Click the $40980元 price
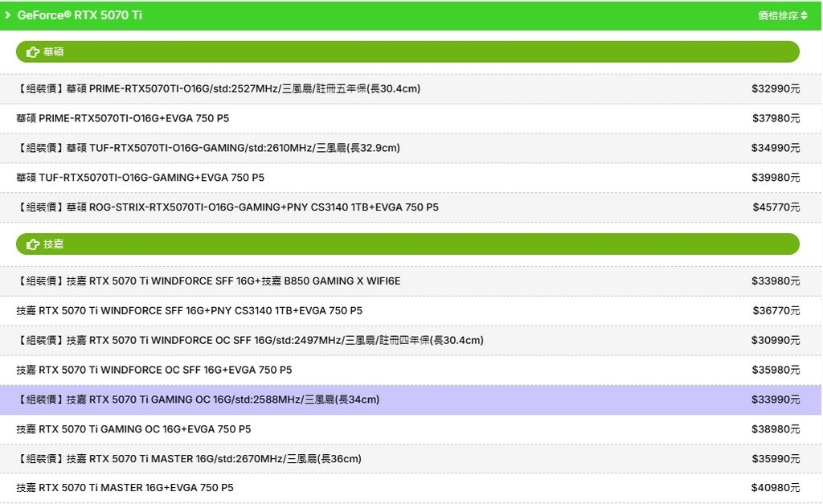 click(x=776, y=488)
